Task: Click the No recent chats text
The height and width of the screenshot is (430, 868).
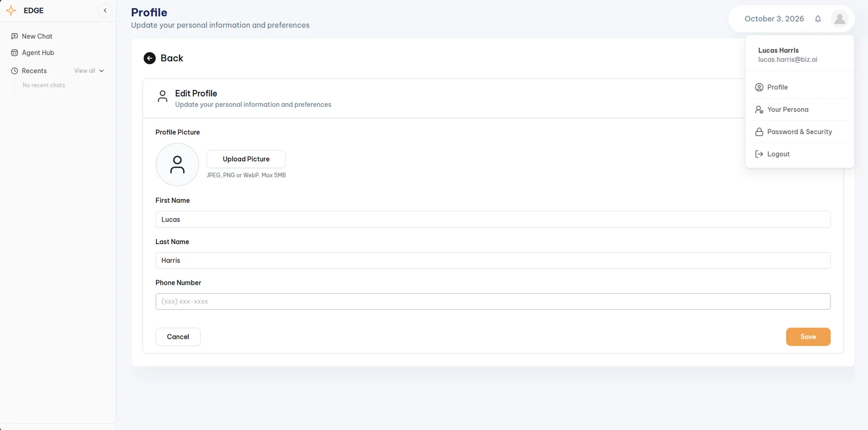Action: (x=44, y=85)
